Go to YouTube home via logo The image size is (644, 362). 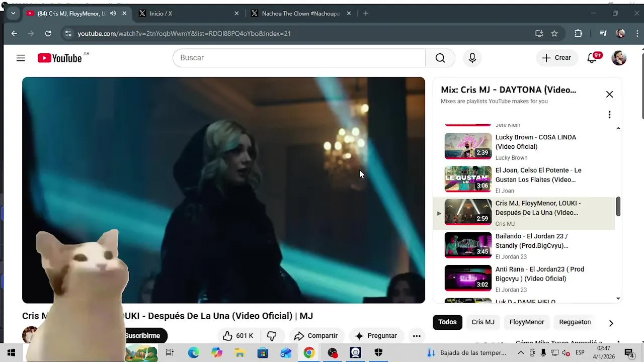click(59, 58)
